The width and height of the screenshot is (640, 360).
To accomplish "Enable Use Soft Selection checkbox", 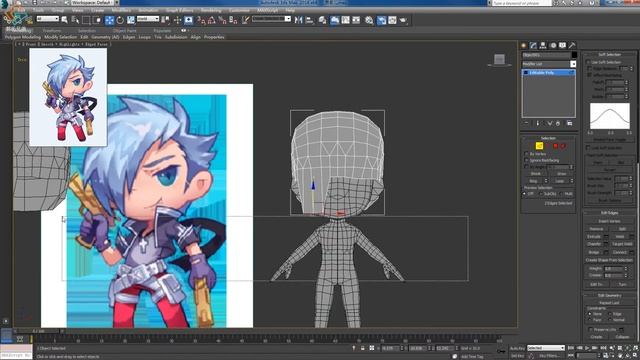I will (x=588, y=62).
